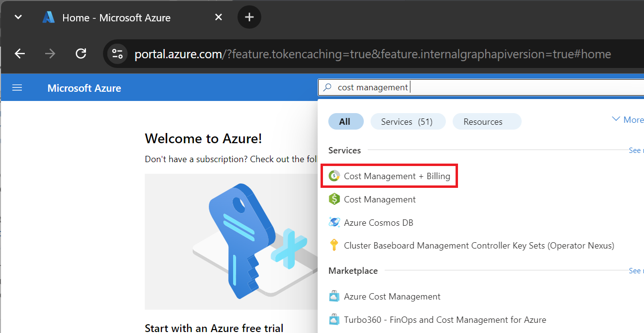Expand the More filters chevron
This screenshot has width=644, height=333.
click(x=616, y=119)
